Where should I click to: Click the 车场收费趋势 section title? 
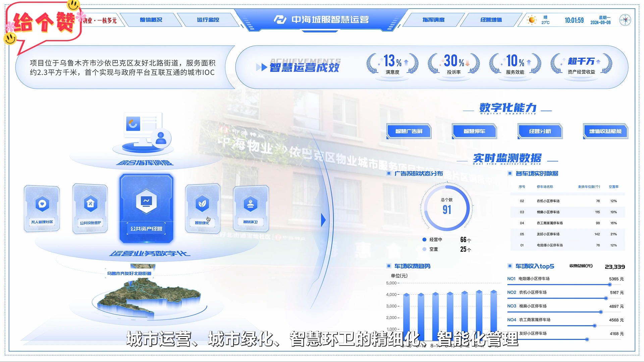pyautogui.click(x=412, y=266)
